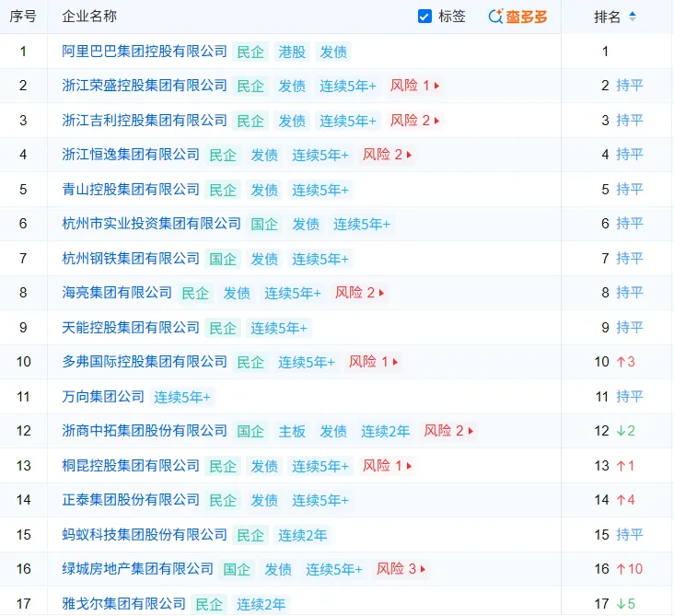Click 港股 tag on 阿里巴巴 row
This screenshot has width=674, height=616.
[x=292, y=52]
